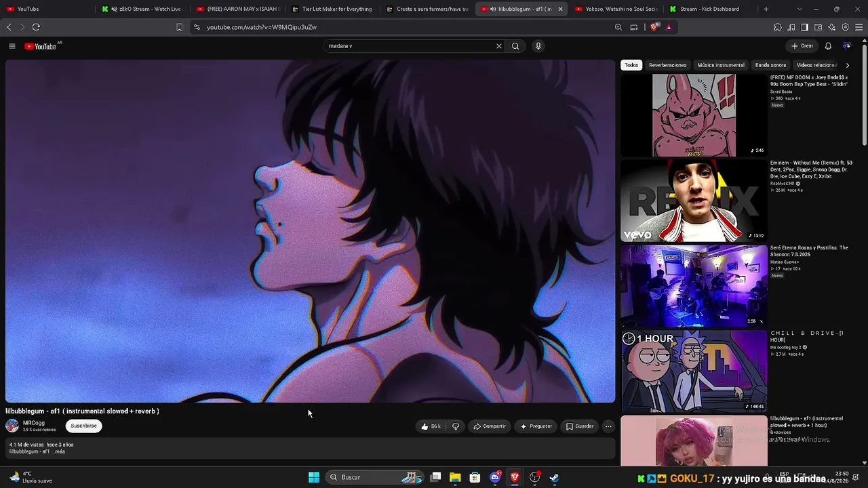Open the MRCogg channel avatar
The height and width of the screenshot is (488, 868).
[12, 426]
